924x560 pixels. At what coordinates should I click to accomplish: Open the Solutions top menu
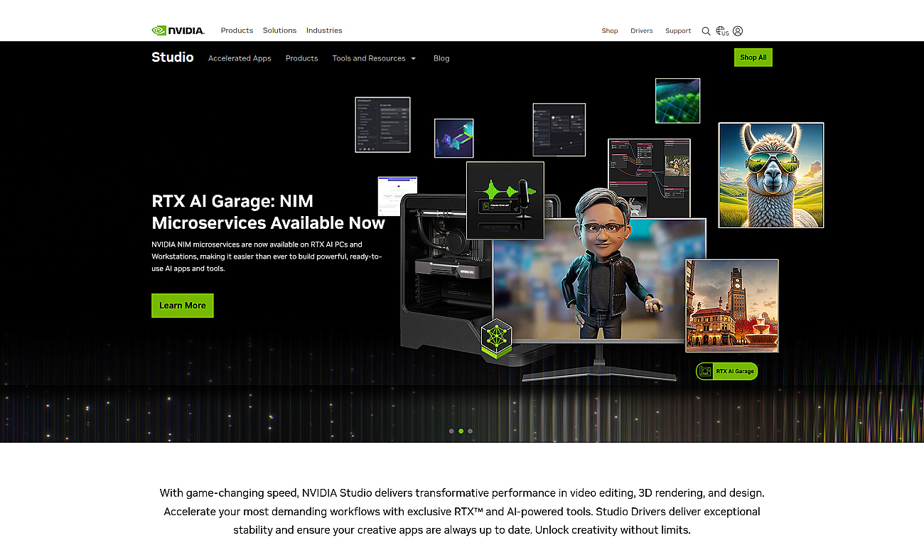pos(279,31)
